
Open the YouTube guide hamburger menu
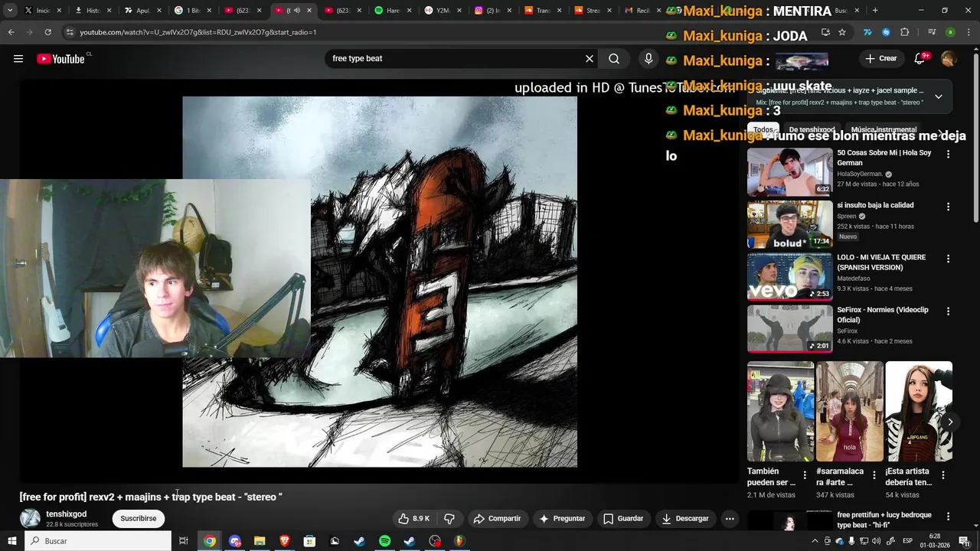[x=18, y=59]
